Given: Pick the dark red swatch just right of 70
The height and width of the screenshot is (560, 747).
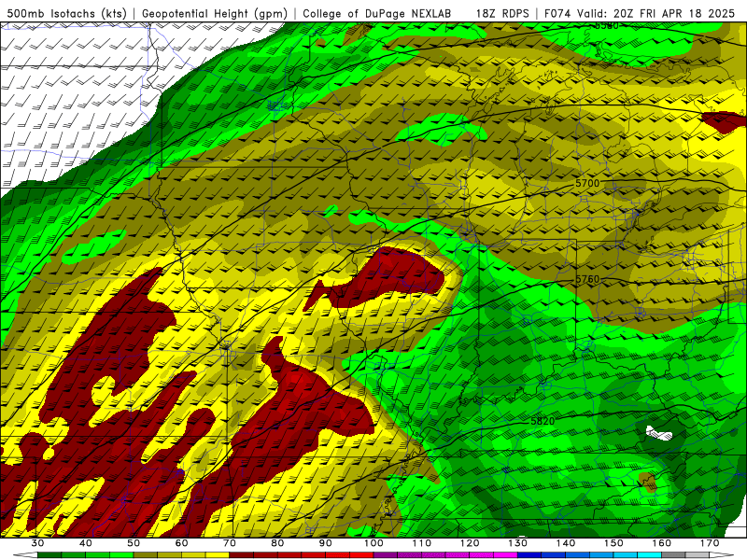Looking at the screenshot, I should click(242, 555).
